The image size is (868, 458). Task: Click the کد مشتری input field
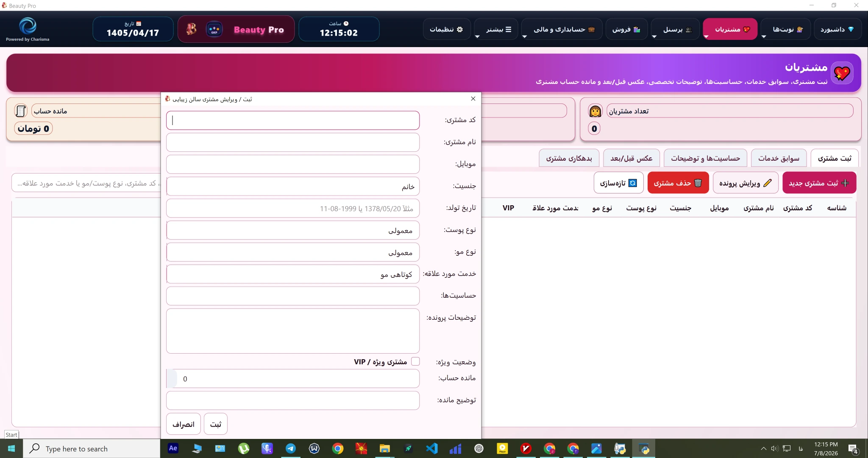point(293,120)
